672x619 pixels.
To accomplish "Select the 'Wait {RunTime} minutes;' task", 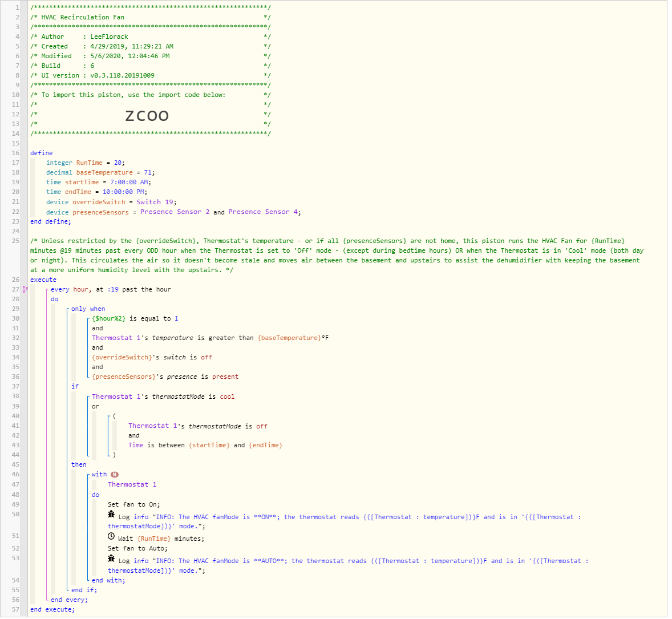I will point(161,539).
